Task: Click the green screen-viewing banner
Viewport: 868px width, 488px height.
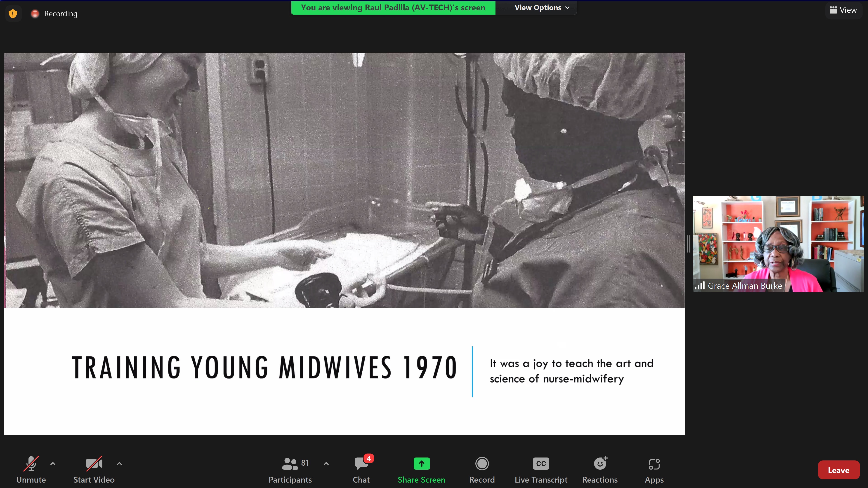Action: (393, 8)
